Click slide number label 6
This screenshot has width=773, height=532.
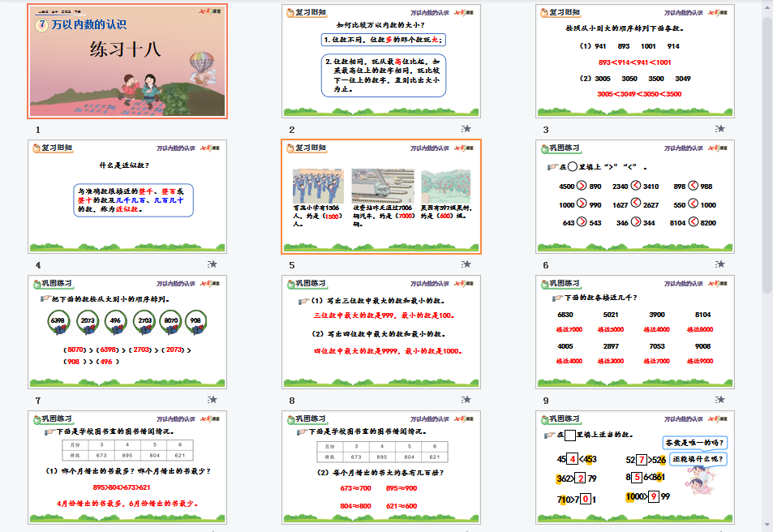(x=546, y=265)
